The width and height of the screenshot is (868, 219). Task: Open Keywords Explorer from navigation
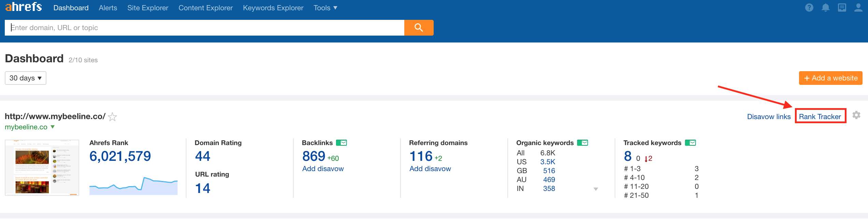pos(273,8)
